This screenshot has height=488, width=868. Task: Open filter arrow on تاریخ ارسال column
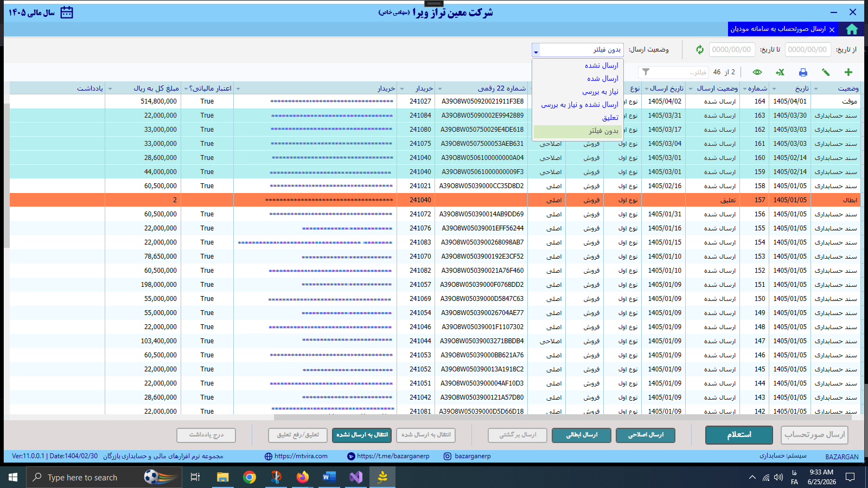[647, 88]
